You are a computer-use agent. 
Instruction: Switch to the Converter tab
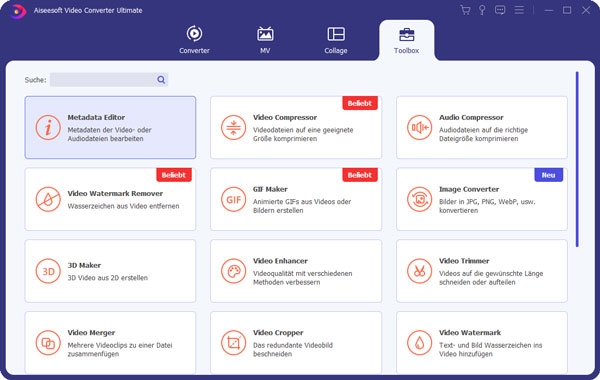pos(194,40)
